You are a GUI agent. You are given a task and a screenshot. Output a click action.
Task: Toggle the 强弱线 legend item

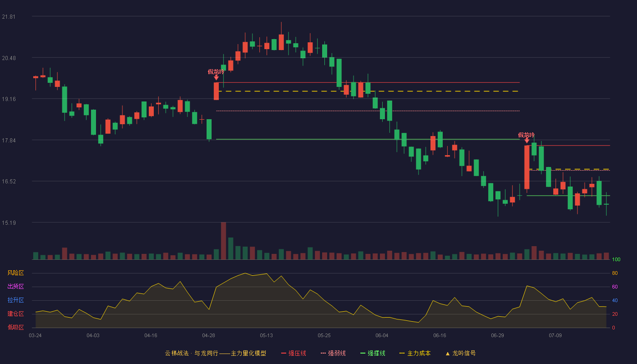(x=333, y=353)
